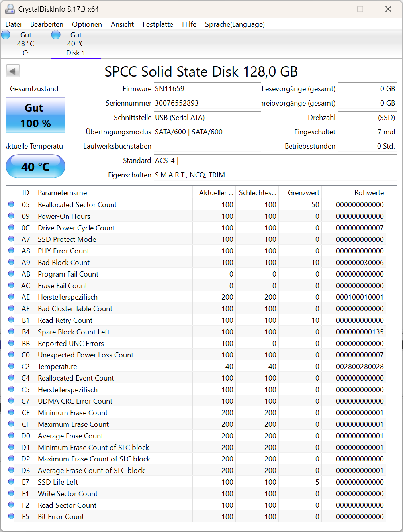Open the Ansicht menu
This screenshot has height=532, width=403.
pos(122,24)
